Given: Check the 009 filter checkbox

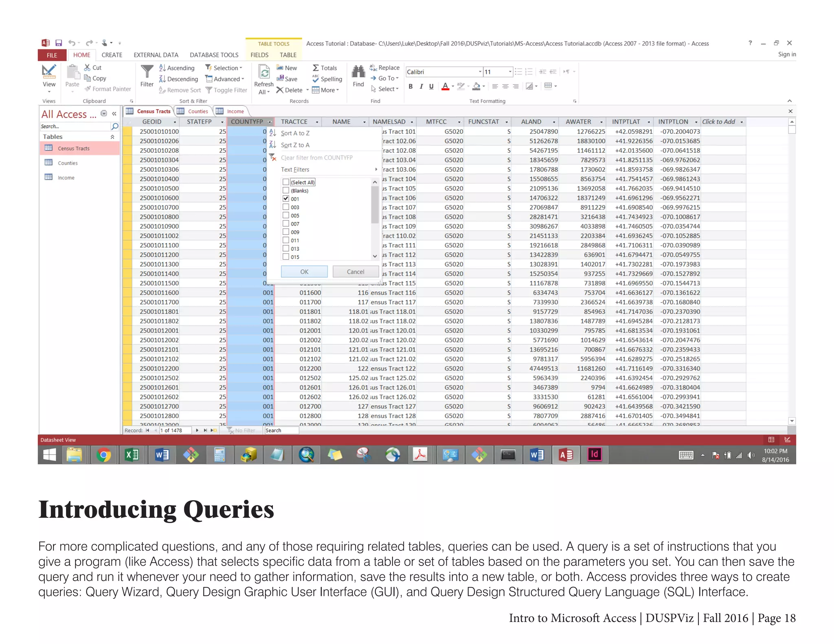Looking at the screenshot, I should 286,232.
